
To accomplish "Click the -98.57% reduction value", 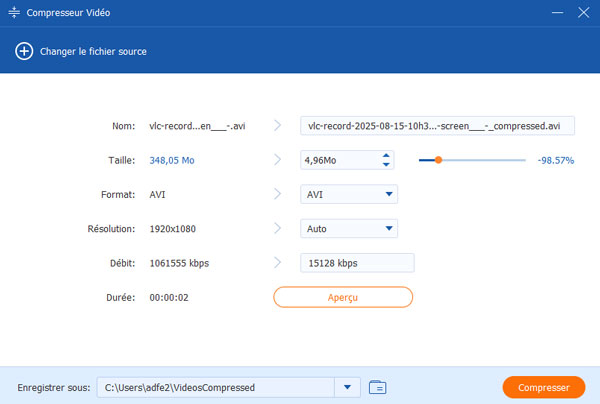I will (556, 160).
